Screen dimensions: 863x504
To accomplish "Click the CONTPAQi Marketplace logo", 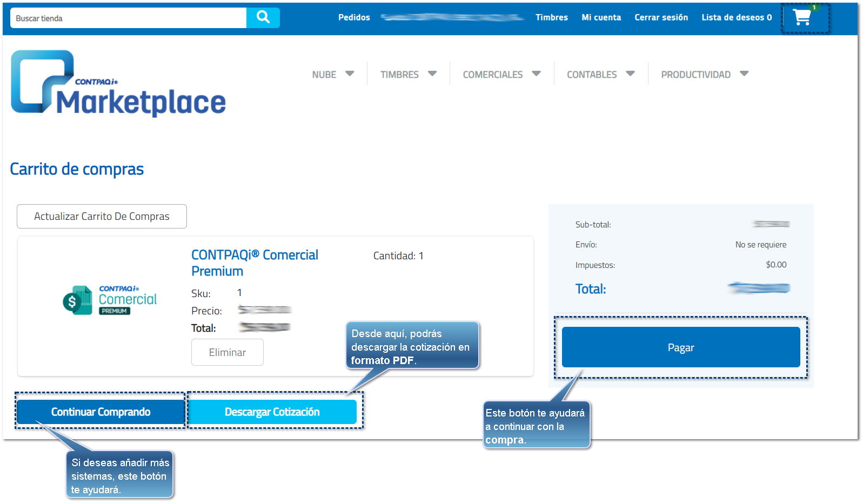I will [118, 84].
